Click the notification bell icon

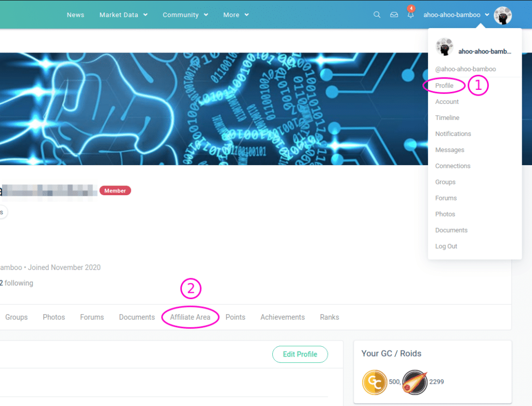410,15
